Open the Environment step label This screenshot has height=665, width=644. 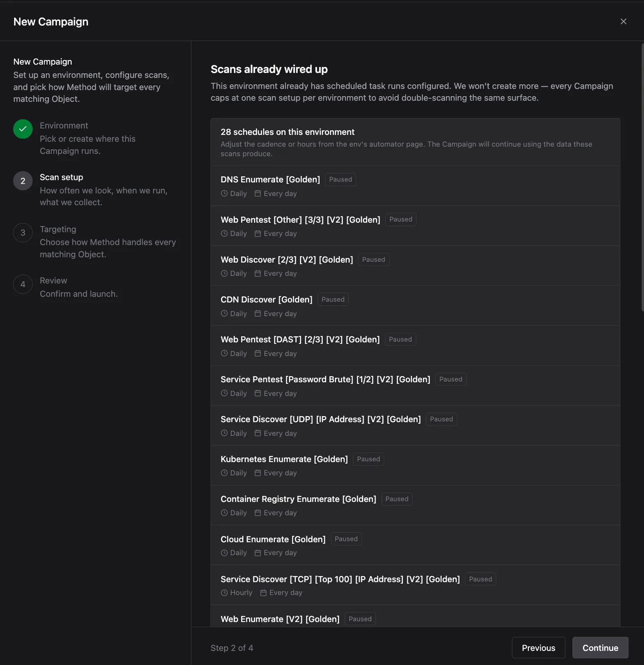tap(64, 126)
